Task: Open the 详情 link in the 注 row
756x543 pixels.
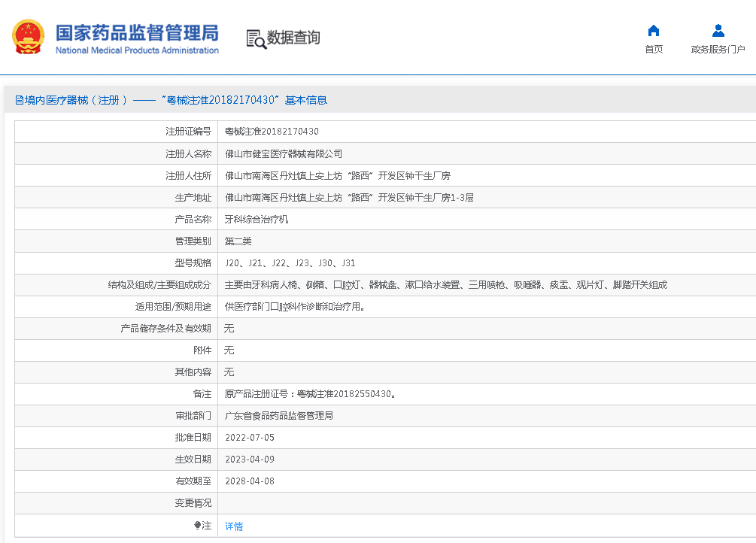Action: tap(234, 526)
